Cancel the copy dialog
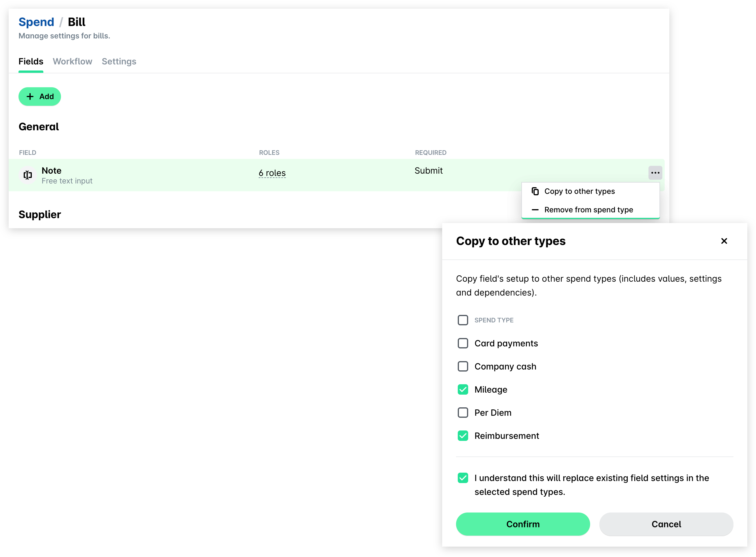756x557 pixels. [666, 524]
